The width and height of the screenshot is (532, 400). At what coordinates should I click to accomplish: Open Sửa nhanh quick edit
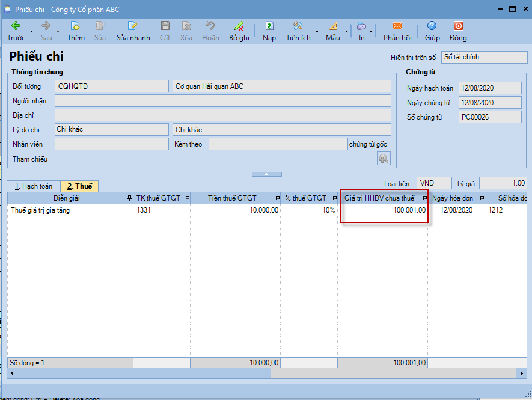133,31
